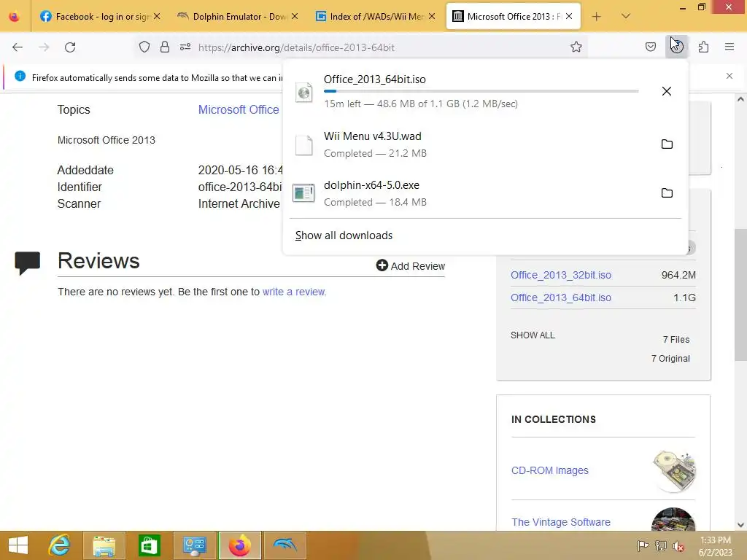Open Control Panel taskbar icon
Screen dimensions: 747x560
(194, 545)
